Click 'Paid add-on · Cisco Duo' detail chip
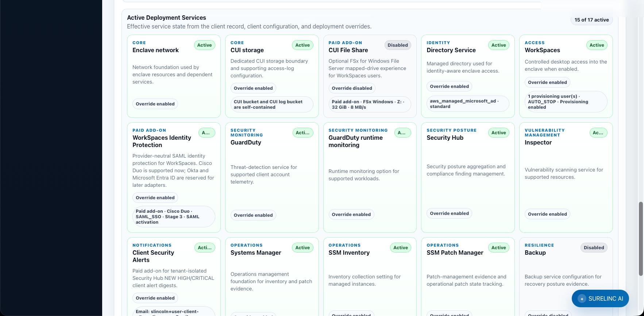Image resolution: width=644 pixels, height=316 pixels. click(174, 217)
